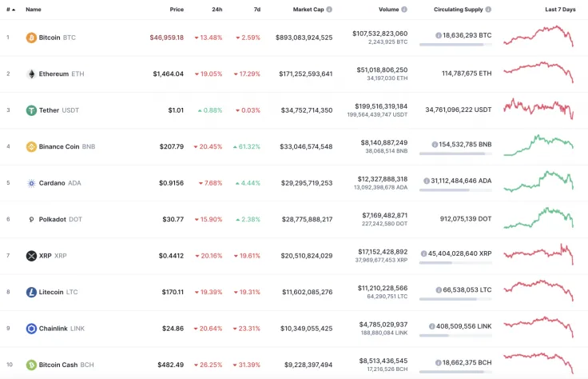
Task: Click info icon beside 31,112,484,646 ADA supply
Action: (427, 181)
